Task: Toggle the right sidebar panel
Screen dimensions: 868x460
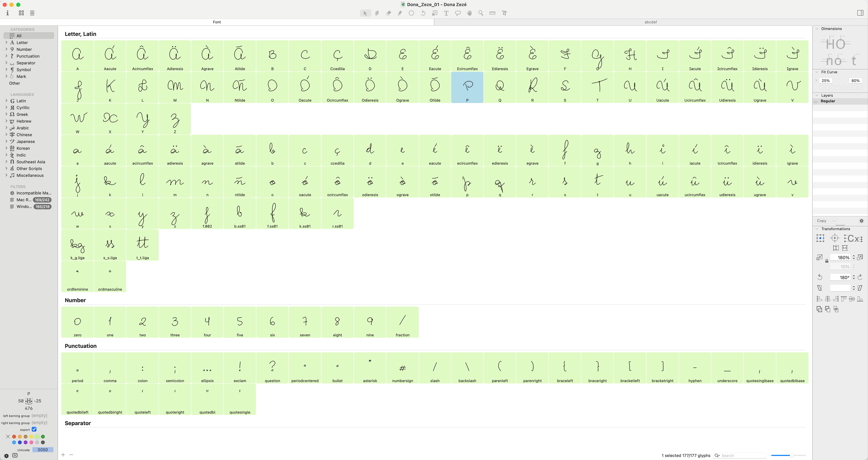Action: click(860, 13)
